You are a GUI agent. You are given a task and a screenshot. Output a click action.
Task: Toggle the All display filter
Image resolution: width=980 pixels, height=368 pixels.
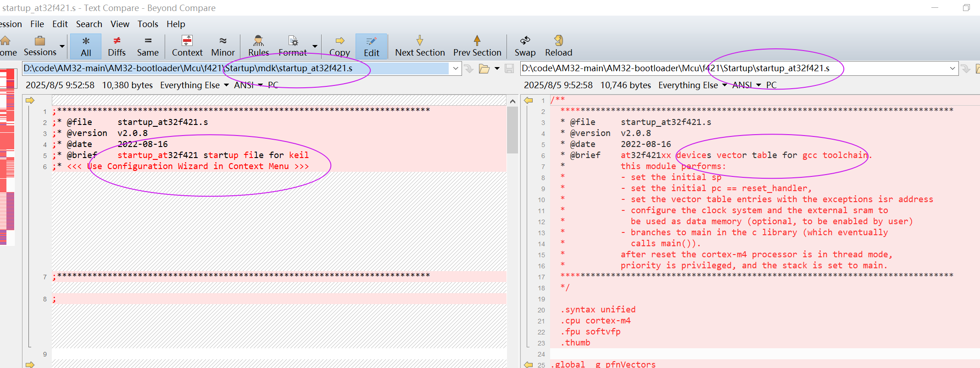click(x=86, y=46)
